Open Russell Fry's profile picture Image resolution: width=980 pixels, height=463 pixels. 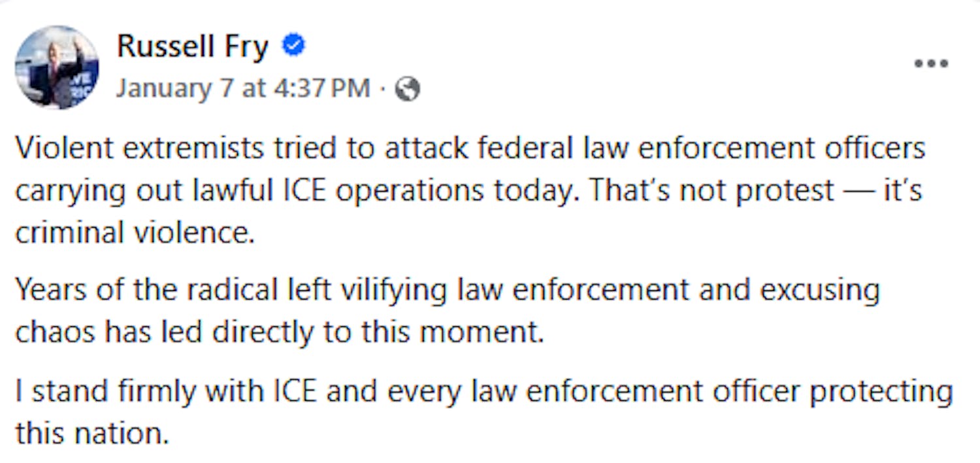(x=57, y=67)
